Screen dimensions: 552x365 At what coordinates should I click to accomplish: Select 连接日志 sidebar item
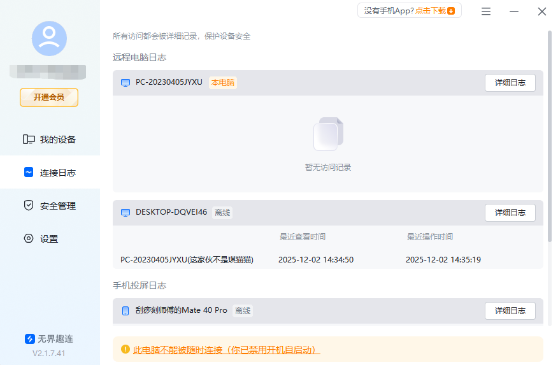(50, 172)
